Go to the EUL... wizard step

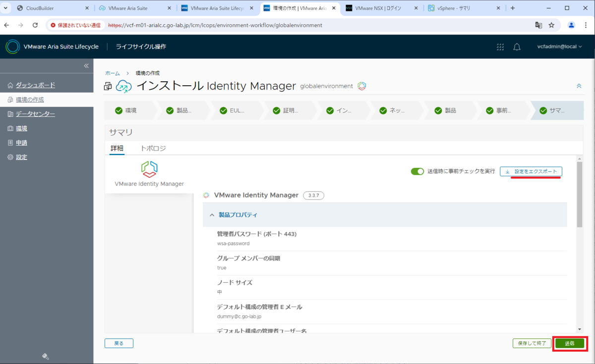click(237, 110)
